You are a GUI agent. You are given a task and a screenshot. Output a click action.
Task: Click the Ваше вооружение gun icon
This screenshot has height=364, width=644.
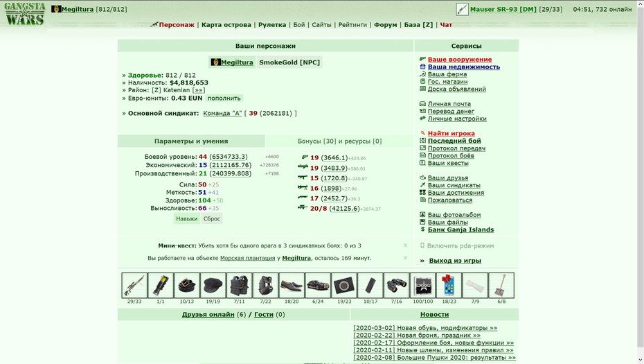point(422,59)
